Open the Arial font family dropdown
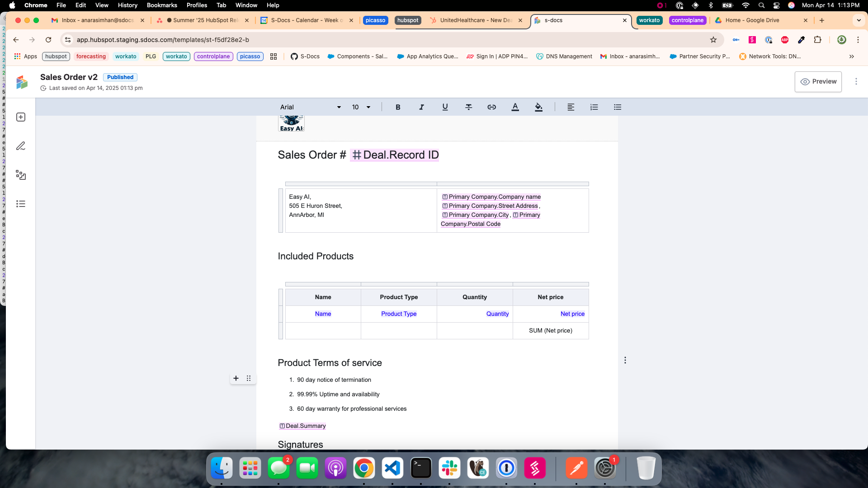The image size is (868, 488). 310,107
